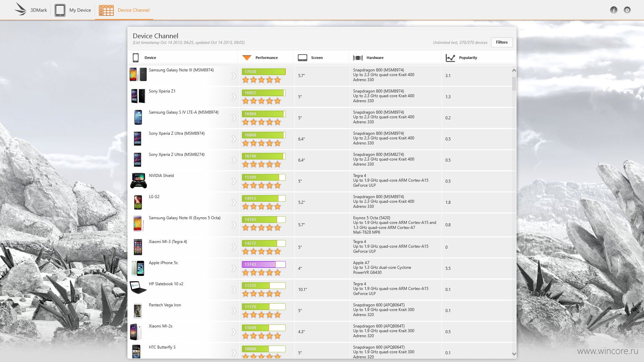Open the settings gear icon
The width and height of the screenshot is (644, 362).
[627, 10]
